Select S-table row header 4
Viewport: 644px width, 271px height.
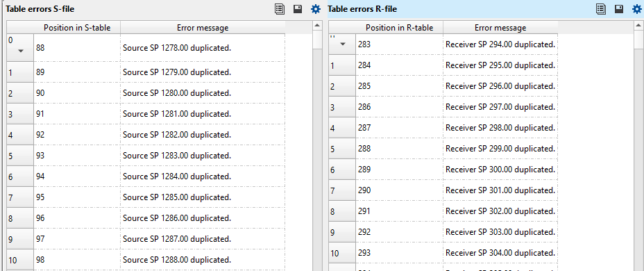[x=20, y=135]
